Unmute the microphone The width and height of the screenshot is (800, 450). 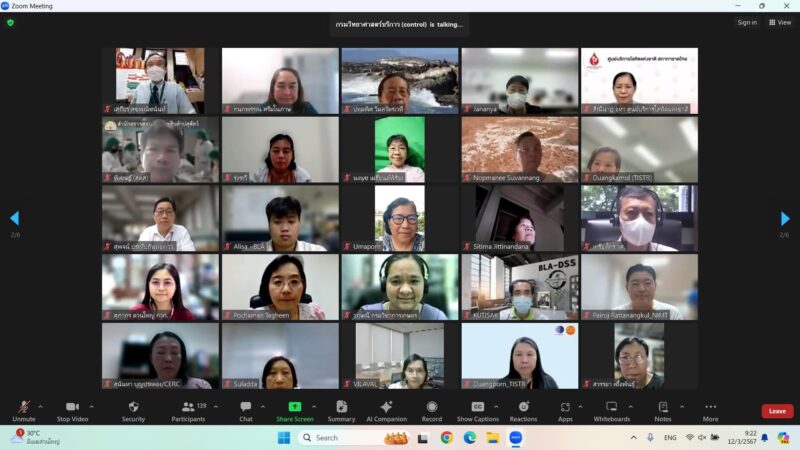[23, 411]
